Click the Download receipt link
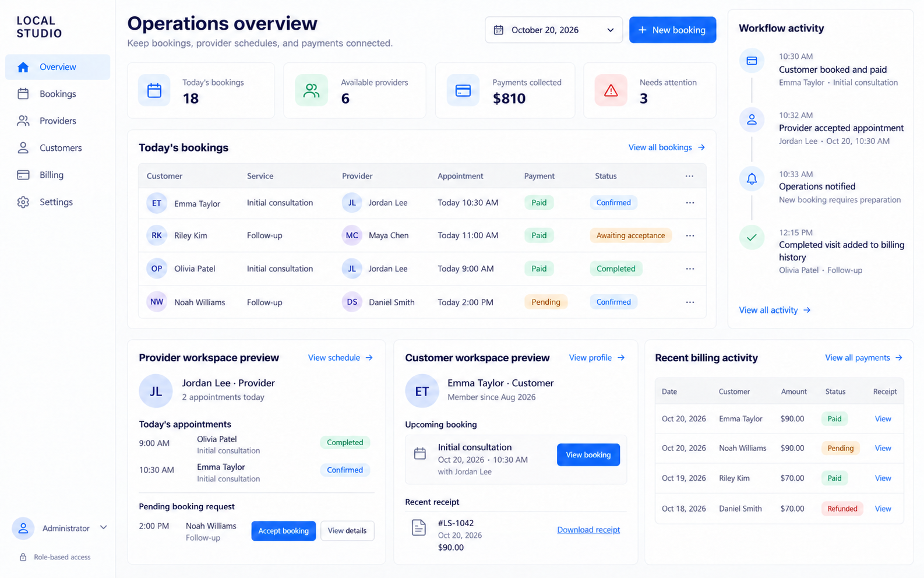924x578 pixels. tap(588, 530)
